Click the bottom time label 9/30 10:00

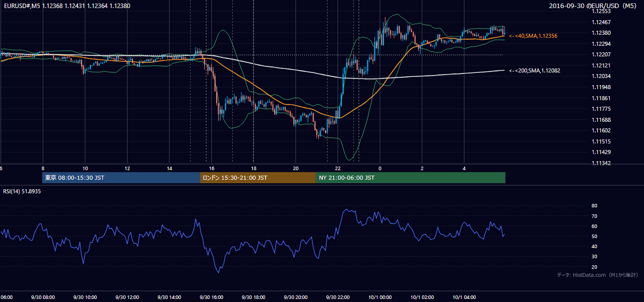[85, 297]
